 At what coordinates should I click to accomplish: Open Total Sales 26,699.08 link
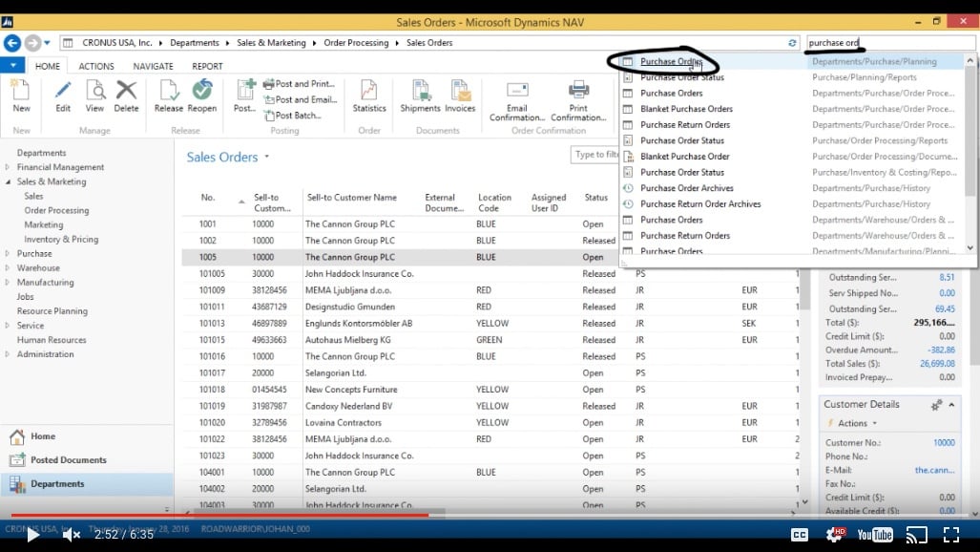[937, 364]
